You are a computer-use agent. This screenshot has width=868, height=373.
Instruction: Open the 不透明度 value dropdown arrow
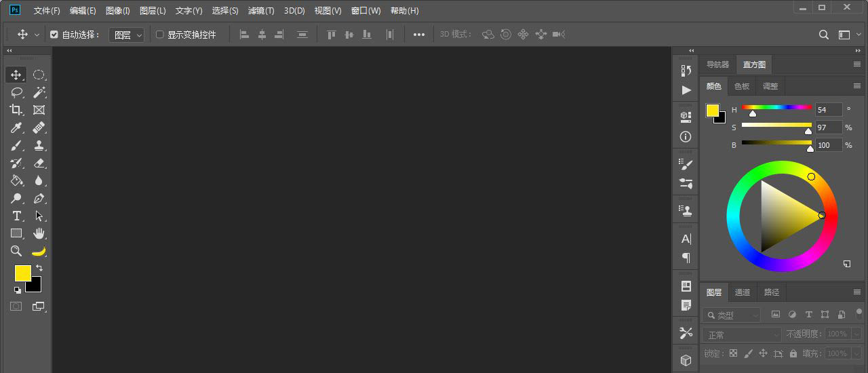tap(855, 334)
